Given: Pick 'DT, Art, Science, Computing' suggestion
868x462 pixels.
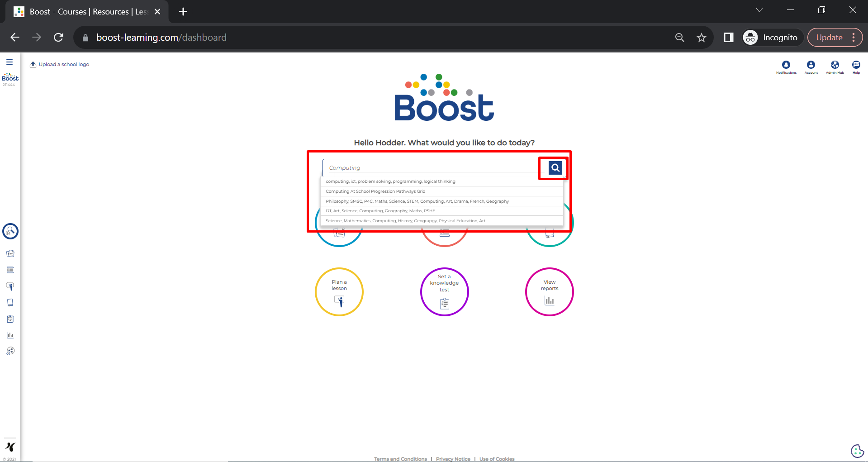Looking at the screenshot, I should (380, 211).
